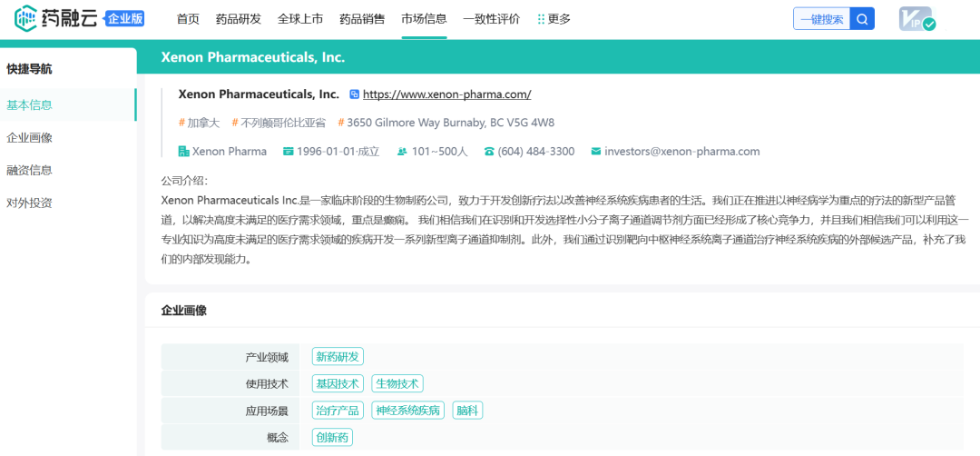Open the https://www.xenon-pharma.com/ link
This screenshot has height=456, width=980.
point(446,94)
